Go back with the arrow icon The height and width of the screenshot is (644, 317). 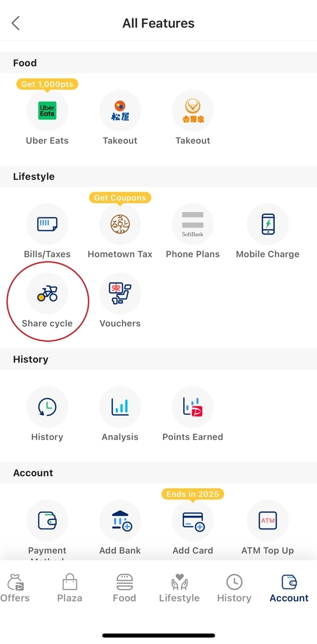(x=16, y=23)
